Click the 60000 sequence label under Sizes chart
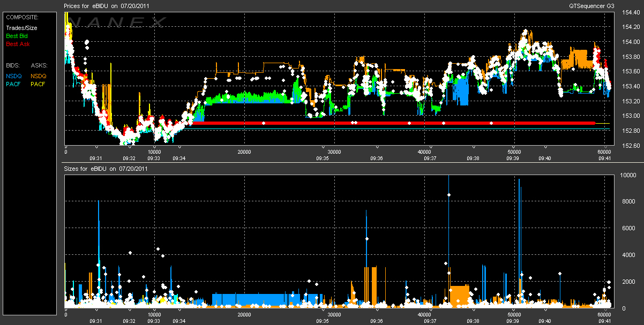644x325 pixels. 604,315
